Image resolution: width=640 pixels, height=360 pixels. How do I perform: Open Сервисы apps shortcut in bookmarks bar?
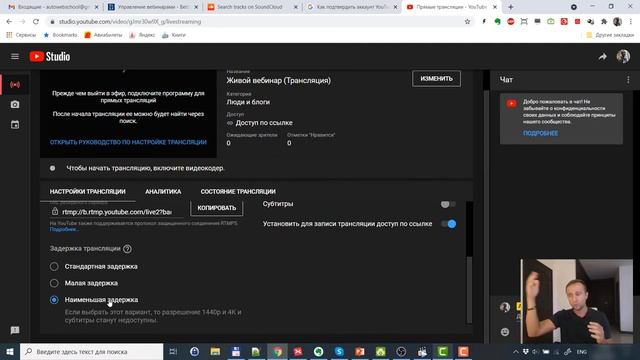[21, 35]
